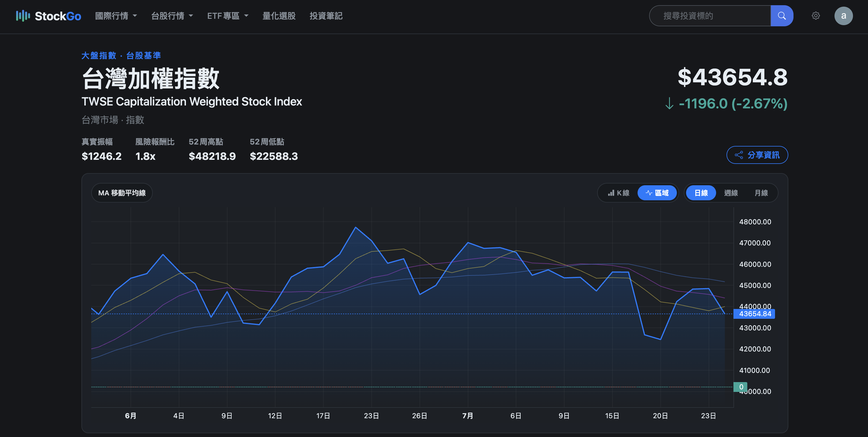Click the 42000.00 price axis label

(755, 349)
